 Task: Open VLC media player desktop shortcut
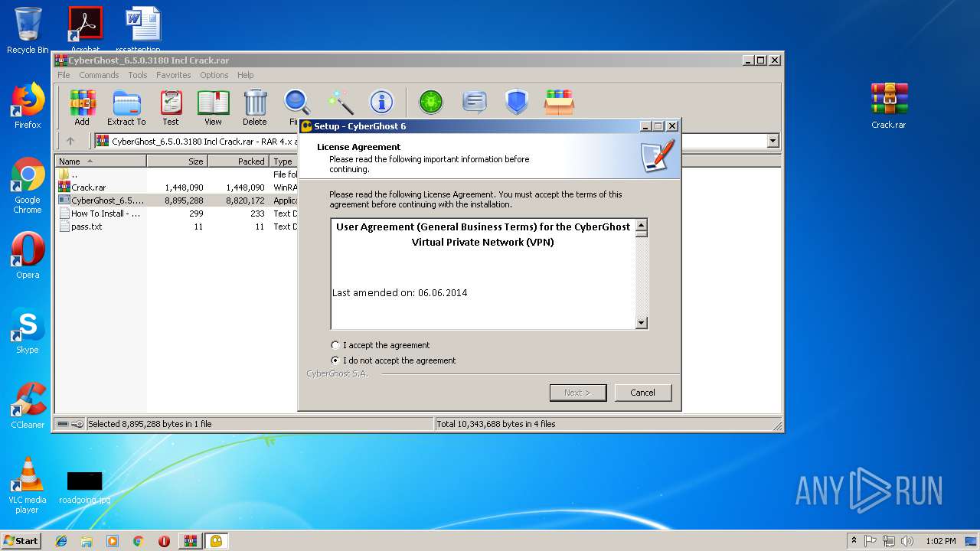(x=28, y=485)
